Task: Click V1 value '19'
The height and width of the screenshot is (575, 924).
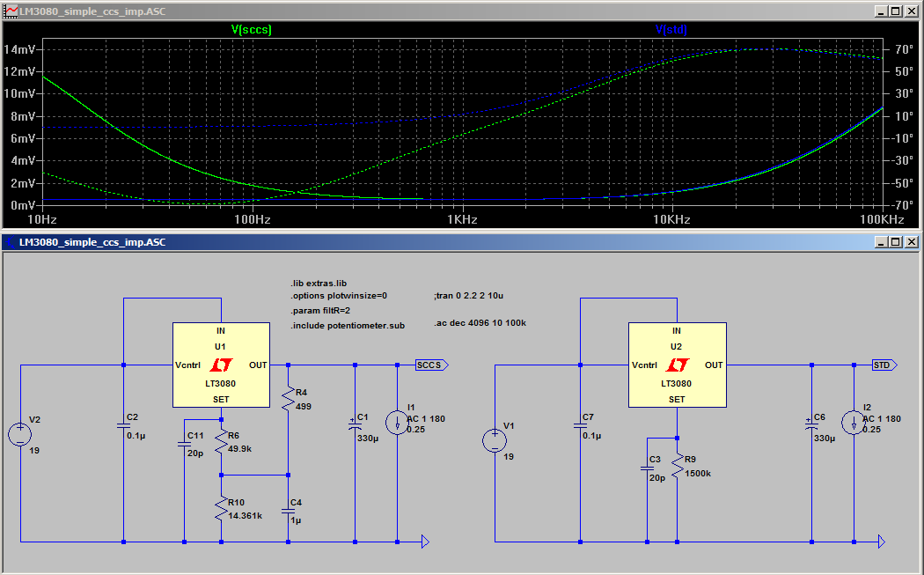Action: pos(509,456)
